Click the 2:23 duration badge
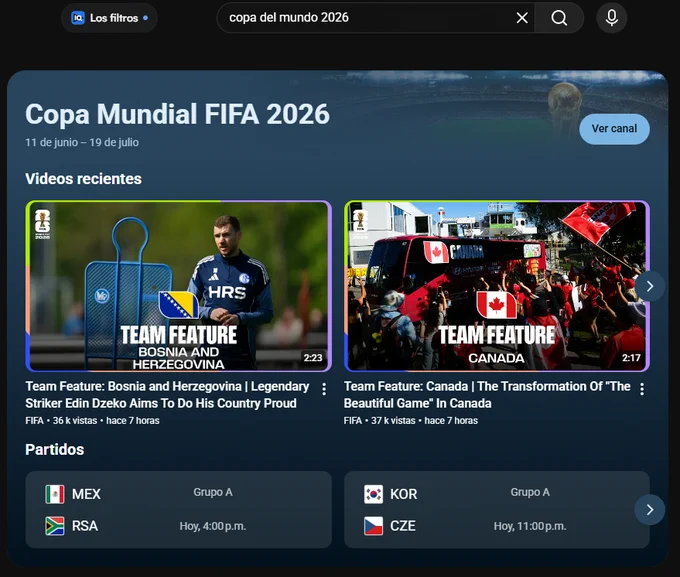This screenshot has height=577, width=680. pyautogui.click(x=313, y=357)
